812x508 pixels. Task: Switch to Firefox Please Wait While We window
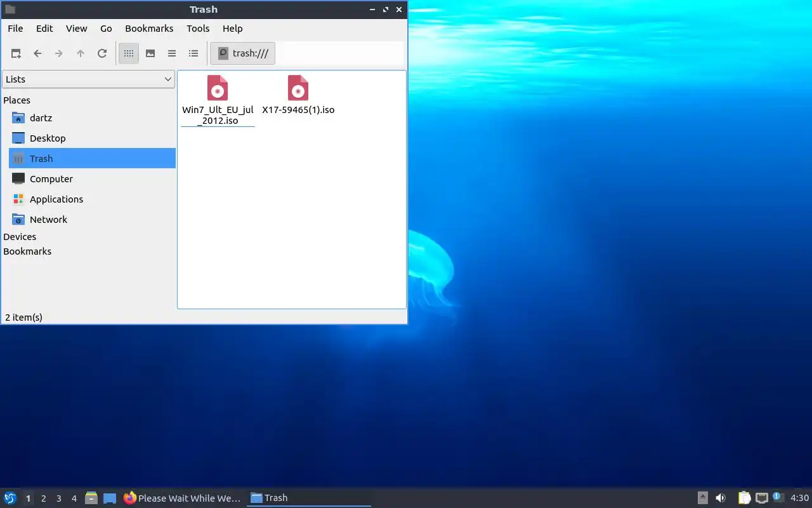tap(183, 498)
